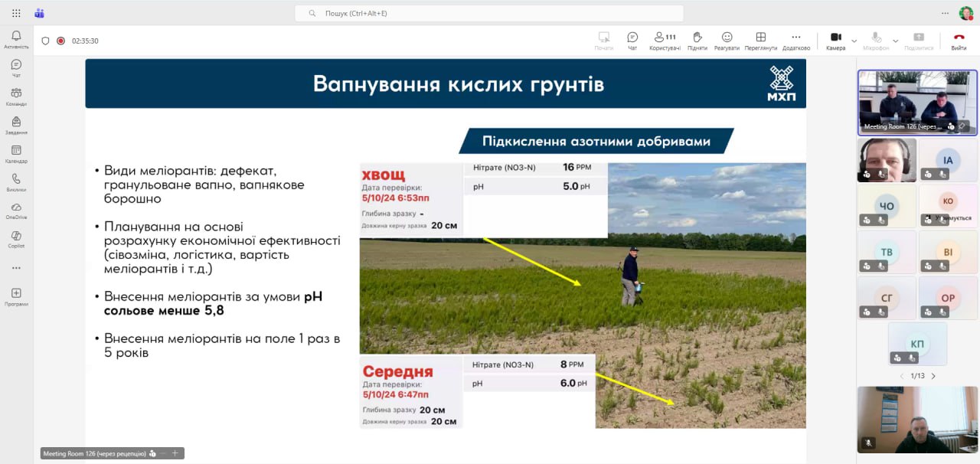Open Copilot from the left rail
980x464 pixels.
tap(16, 239)
